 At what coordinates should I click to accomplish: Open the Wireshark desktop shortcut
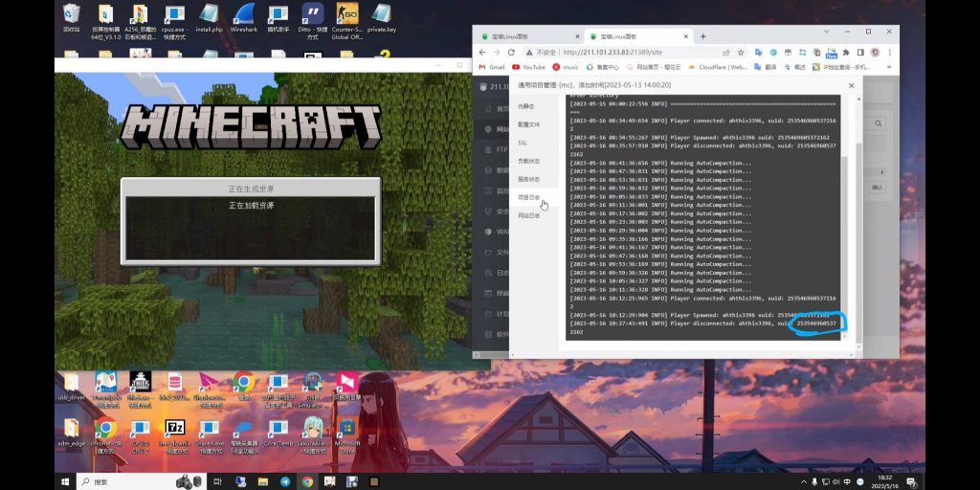coord(243,16)
